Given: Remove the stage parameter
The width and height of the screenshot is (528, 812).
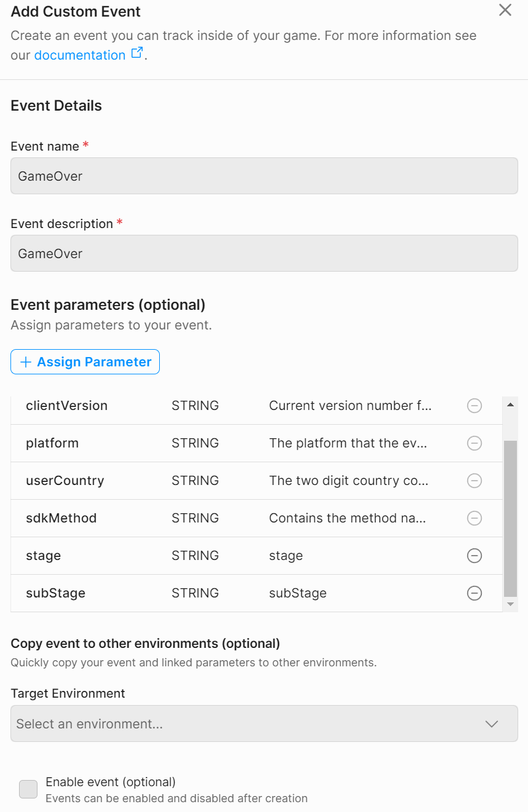Looking at the screenshot, I should (475, 556).
